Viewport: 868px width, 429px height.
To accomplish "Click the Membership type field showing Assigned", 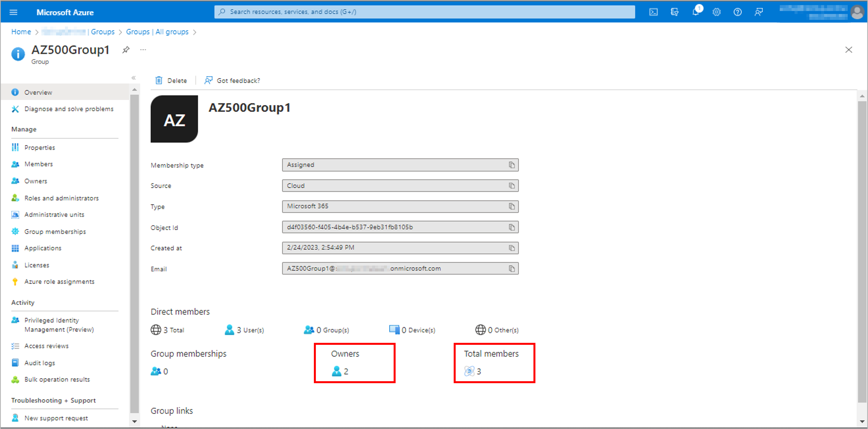I will (x=400, y=165).
